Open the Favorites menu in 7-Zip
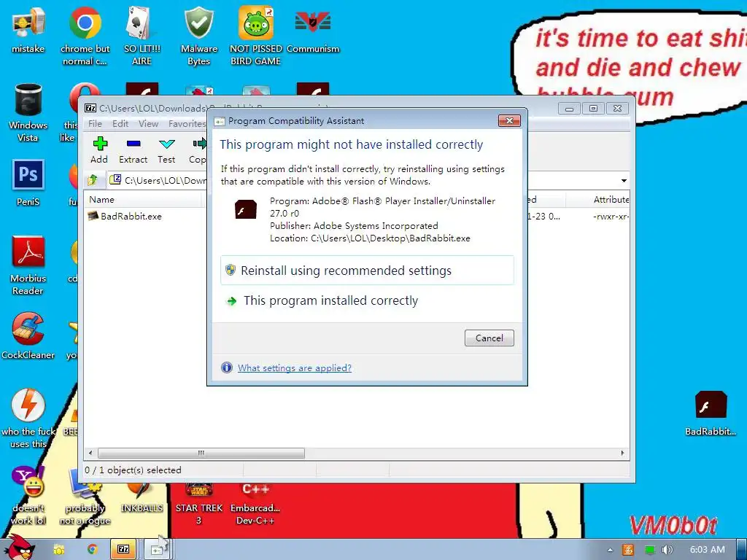Image resolution: width=747 pixels, height=560 pixels. tap(187, 123)
